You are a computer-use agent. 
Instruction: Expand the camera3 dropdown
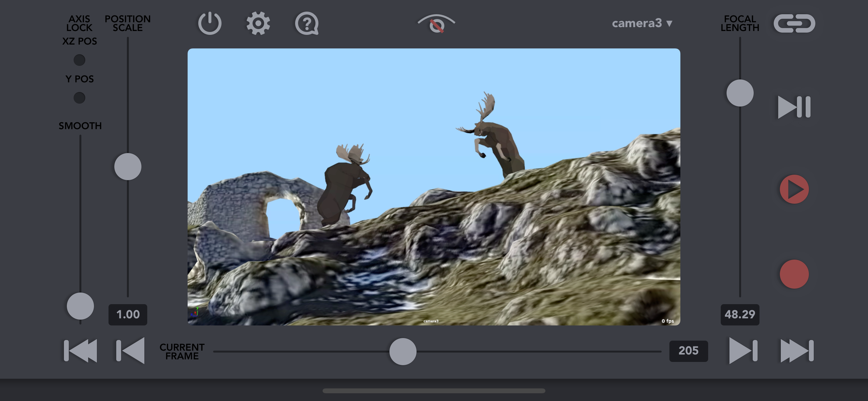click(642, 23)
